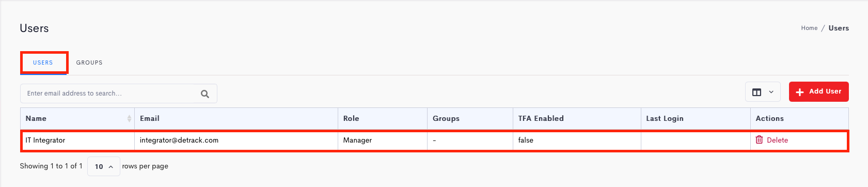Image resolution: width=868 pixels, height=187 pixels.
Task: Switch to the Groups tab
Action: tap(89, 63)
